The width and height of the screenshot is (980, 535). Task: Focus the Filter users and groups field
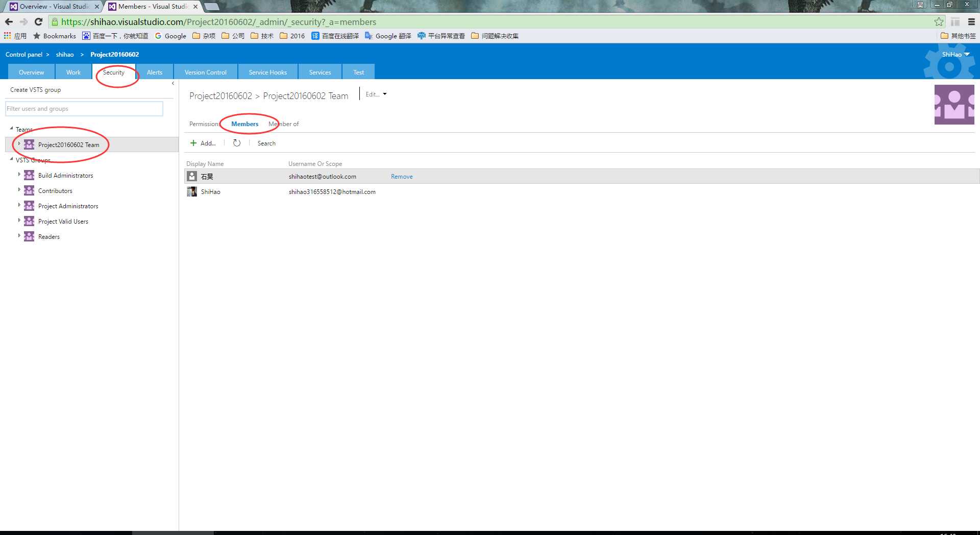click(84, 108)
